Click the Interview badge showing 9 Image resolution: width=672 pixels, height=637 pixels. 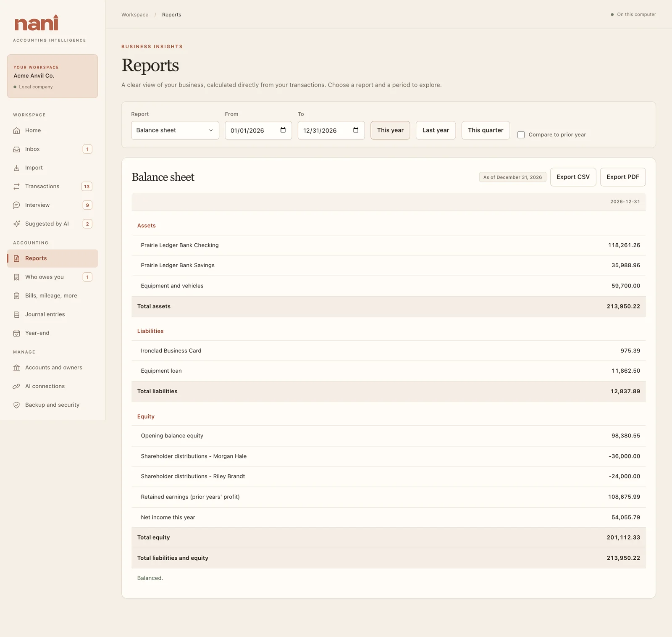coord(87,205)
